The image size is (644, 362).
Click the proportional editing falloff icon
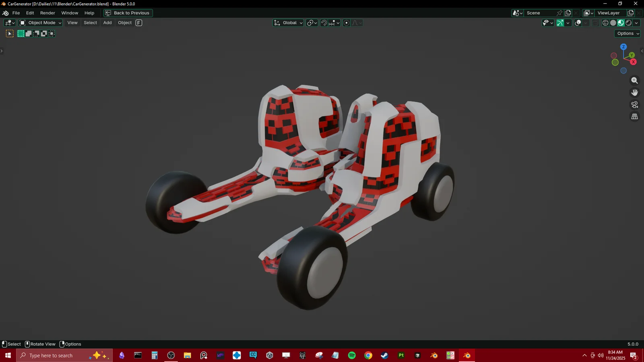pyautogui.click(x=356, y=23)
